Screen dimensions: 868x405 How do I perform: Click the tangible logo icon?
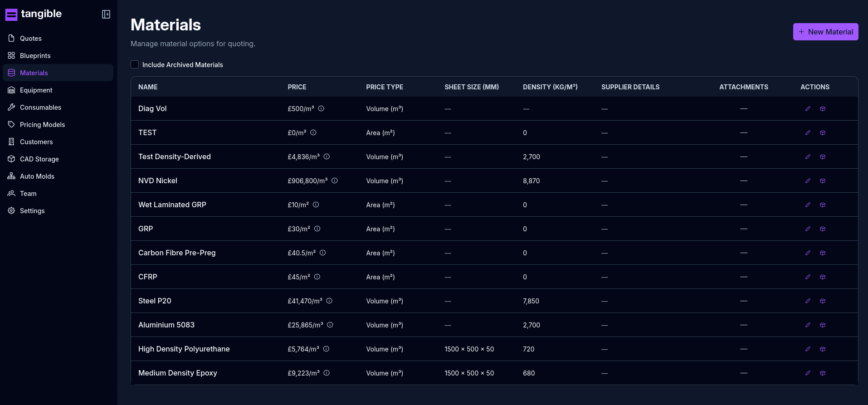[11, 15]
